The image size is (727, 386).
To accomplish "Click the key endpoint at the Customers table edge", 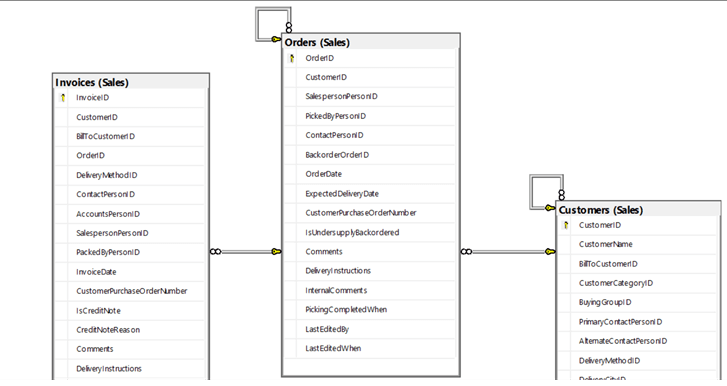I will point(550,252).
